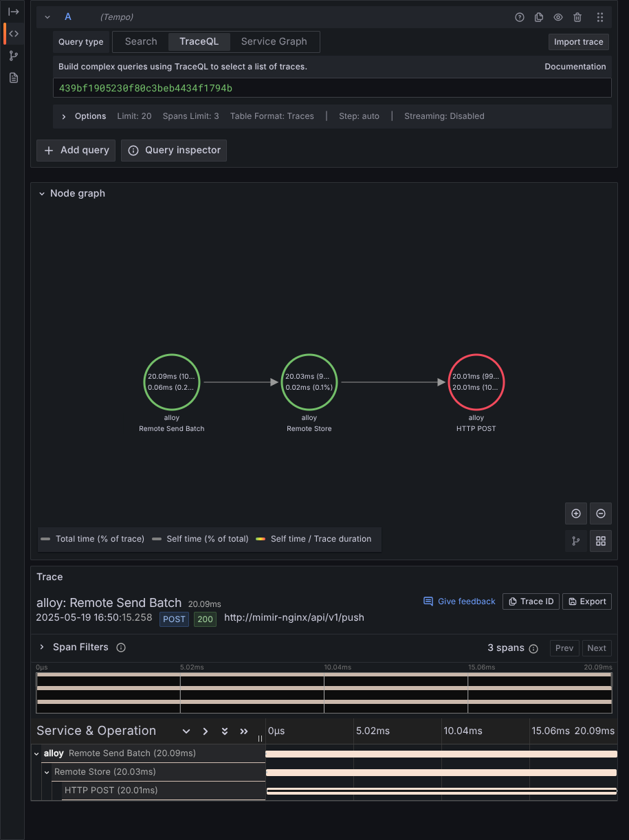629x840 pixels.
Task: Zoom in on node graph
Action: tap(576, 513)
